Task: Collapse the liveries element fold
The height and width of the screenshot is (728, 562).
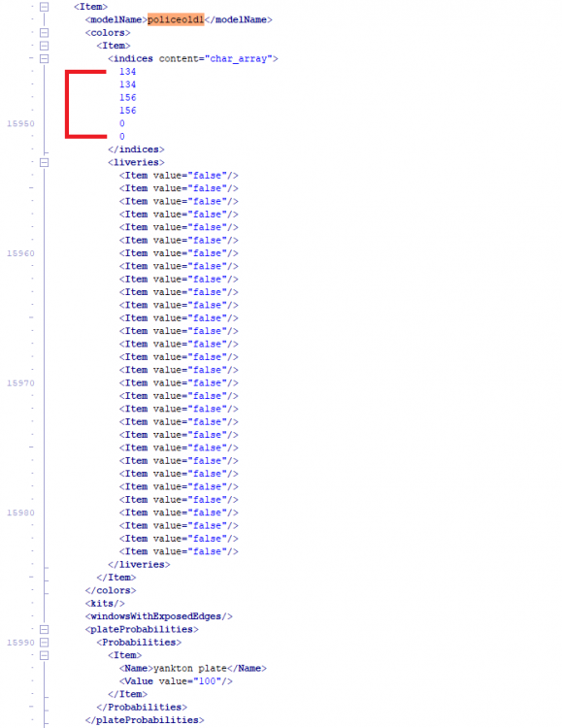Action: 44,162
